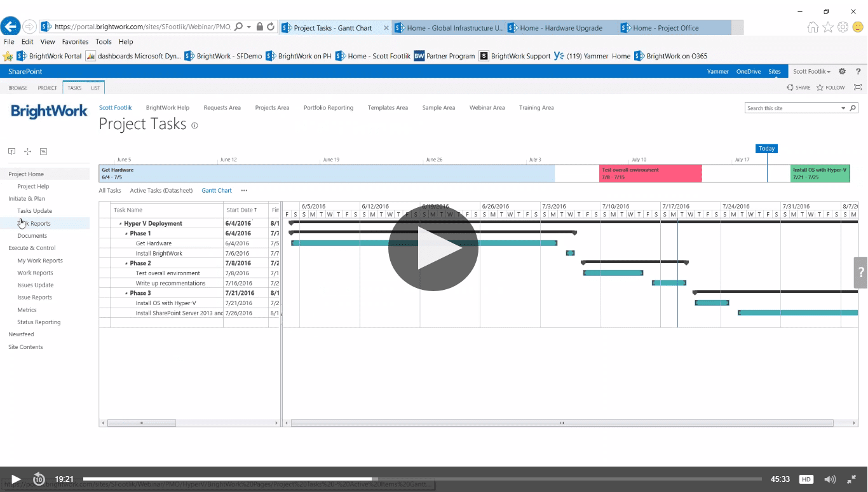Open the File menu
The width and height of the screenshot is (868, 492).
[9, 41]
